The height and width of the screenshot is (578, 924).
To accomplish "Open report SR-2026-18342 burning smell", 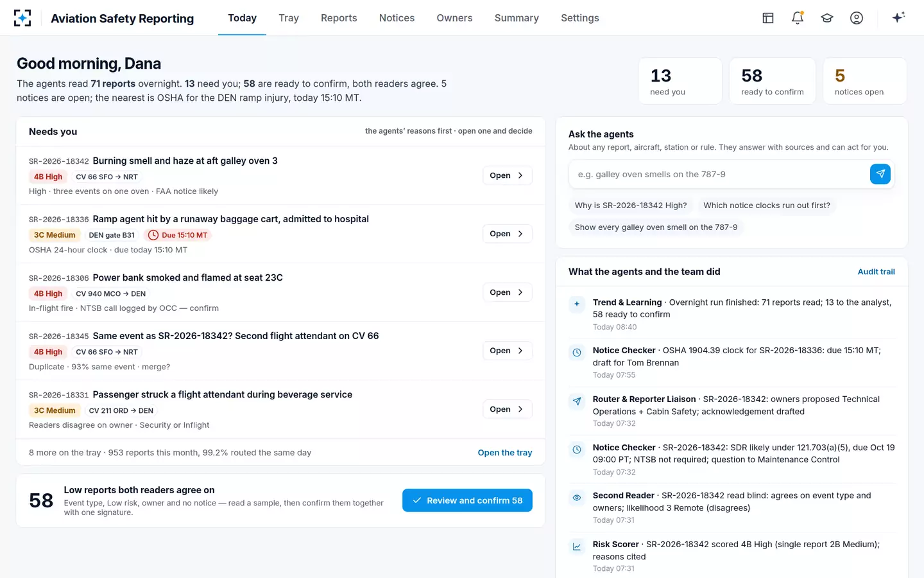I will pyautogui.click(x=507, y=175).
